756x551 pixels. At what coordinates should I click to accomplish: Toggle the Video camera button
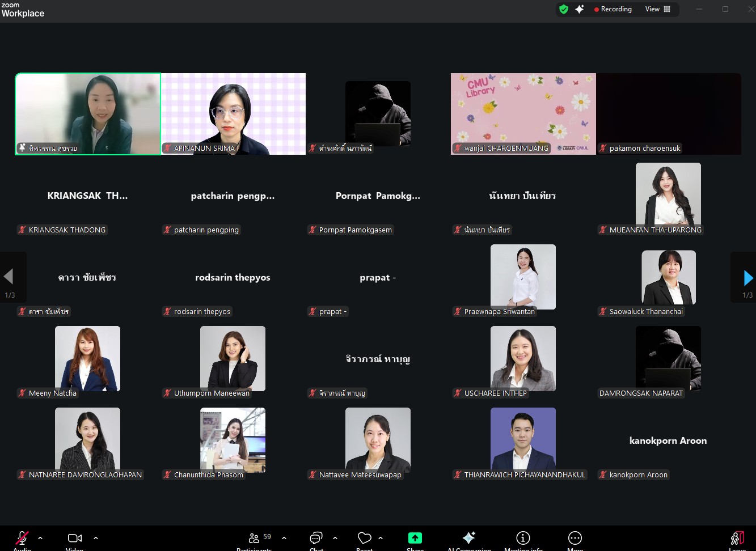[74, 539]
